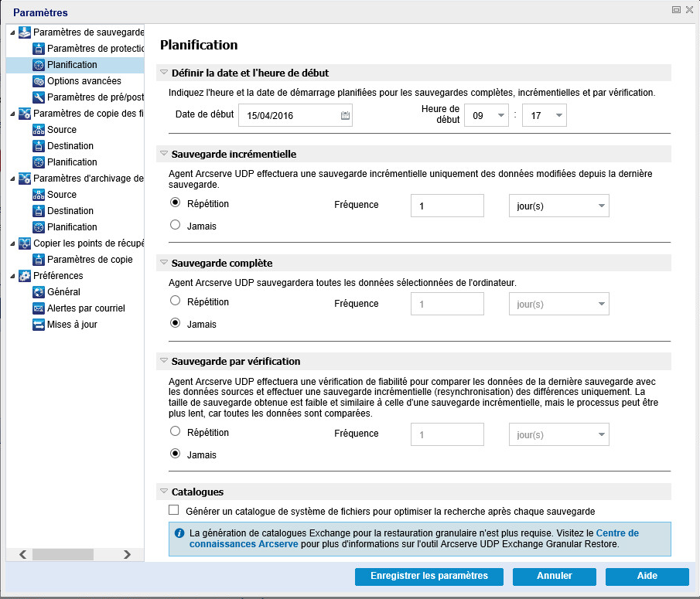The image size is (700, 599).
Task: Collapse the Sauvegarde complète section
Action: pos(164,262)
